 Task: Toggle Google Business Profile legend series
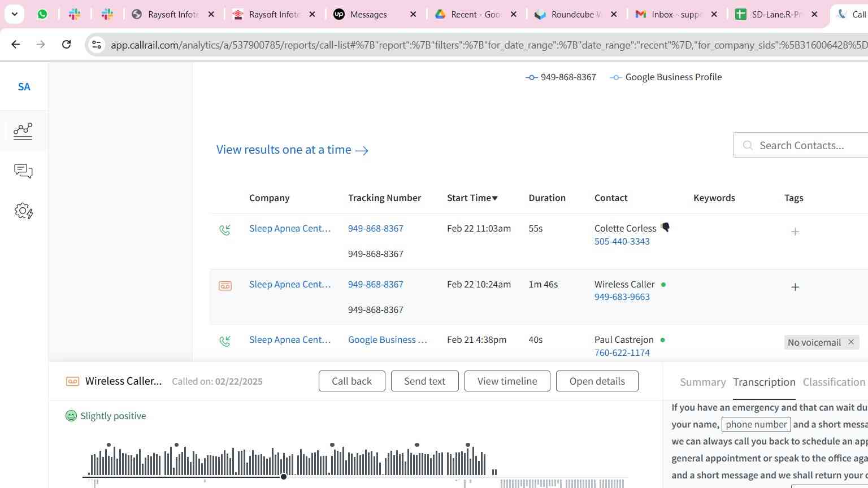click(x=666, y=77)
